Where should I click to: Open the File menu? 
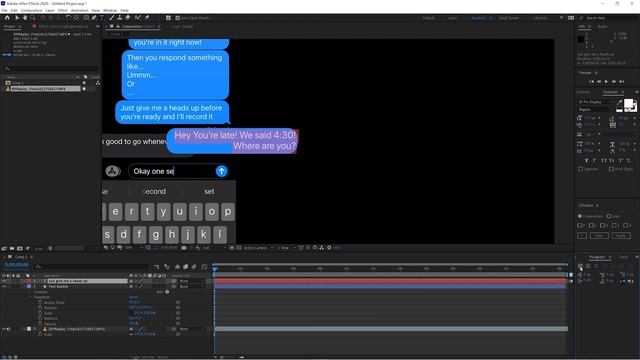pos(4,10)
